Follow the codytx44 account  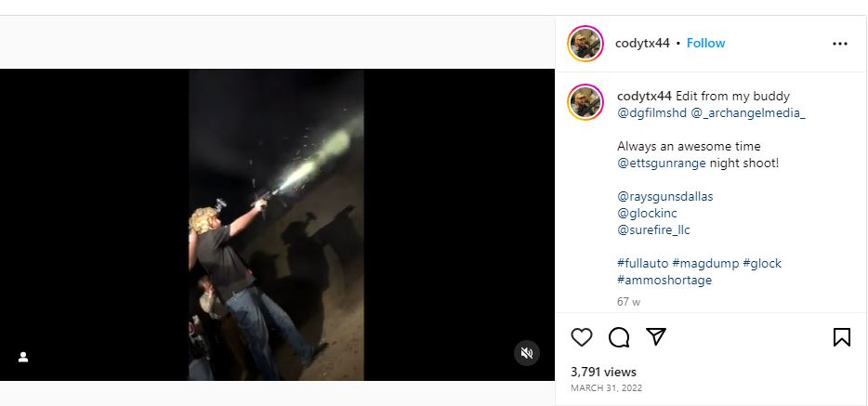point(705,44)
